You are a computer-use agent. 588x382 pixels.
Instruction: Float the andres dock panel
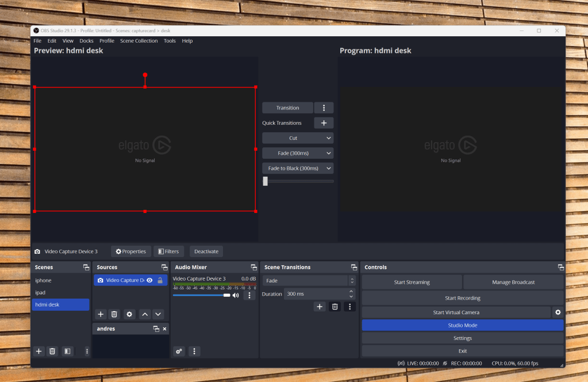point(156,328)
